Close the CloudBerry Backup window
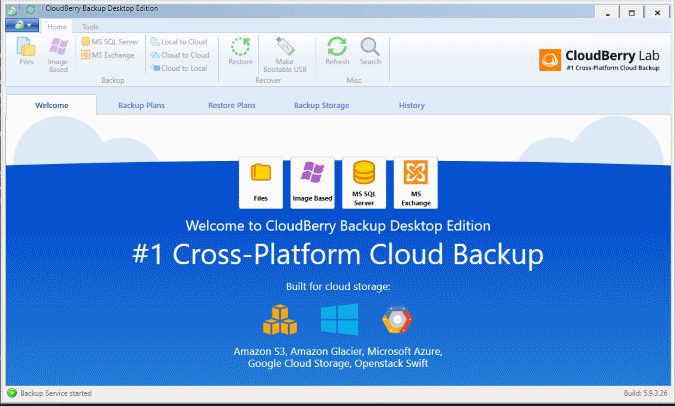The width and height of the screenshot is (675, 406). tap(657, 12)
